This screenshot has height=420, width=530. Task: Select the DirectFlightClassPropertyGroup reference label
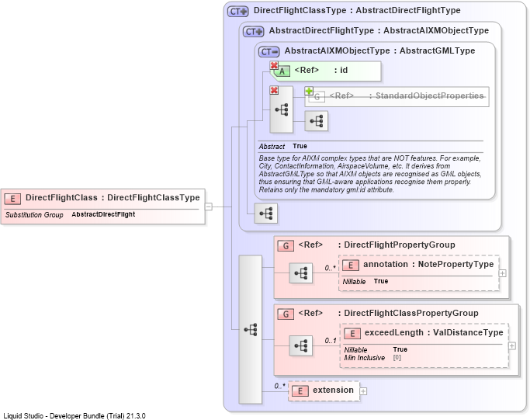[388, 313]
